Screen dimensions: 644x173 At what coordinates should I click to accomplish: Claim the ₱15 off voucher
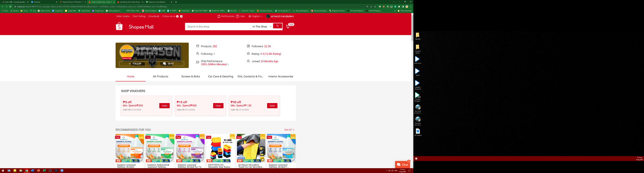[218, 106]
